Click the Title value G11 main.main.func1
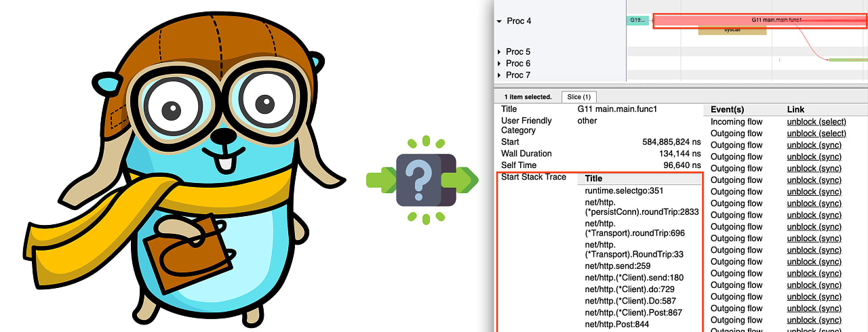 tap(617, 109)
